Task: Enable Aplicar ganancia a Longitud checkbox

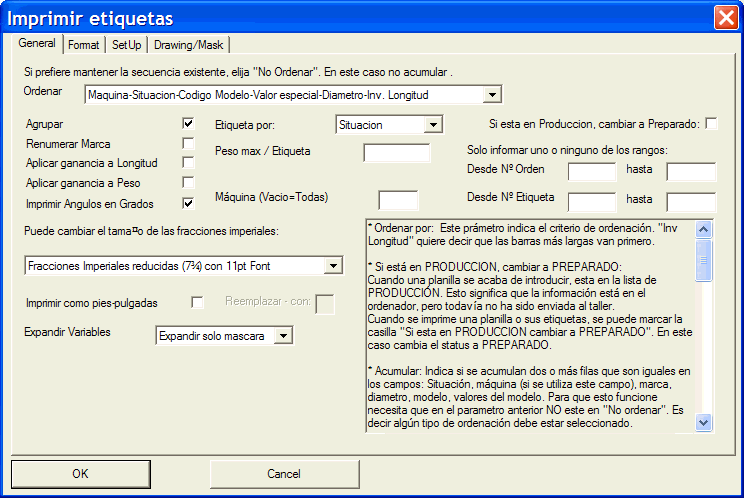Action: pyautogui.click(x=188, y=162)
